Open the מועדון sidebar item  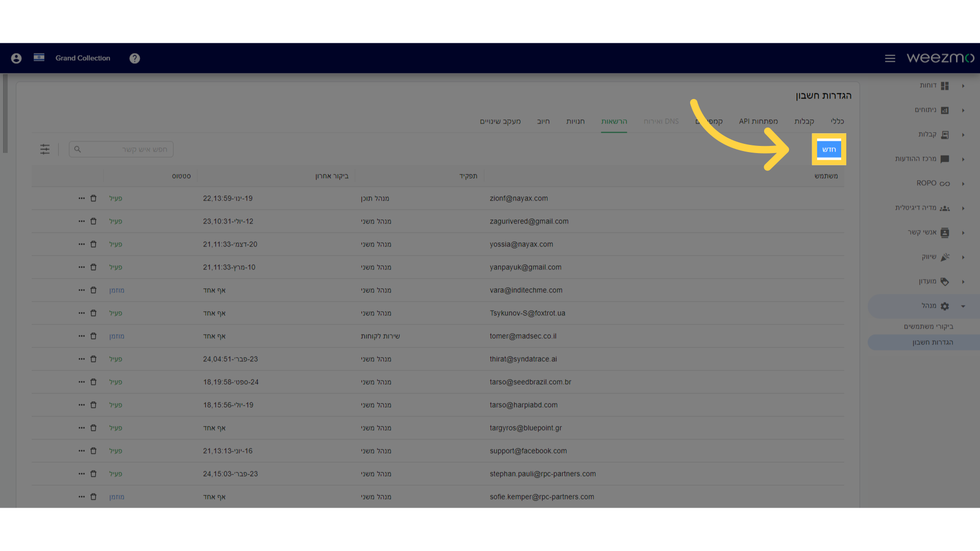(x=927, y=281)
